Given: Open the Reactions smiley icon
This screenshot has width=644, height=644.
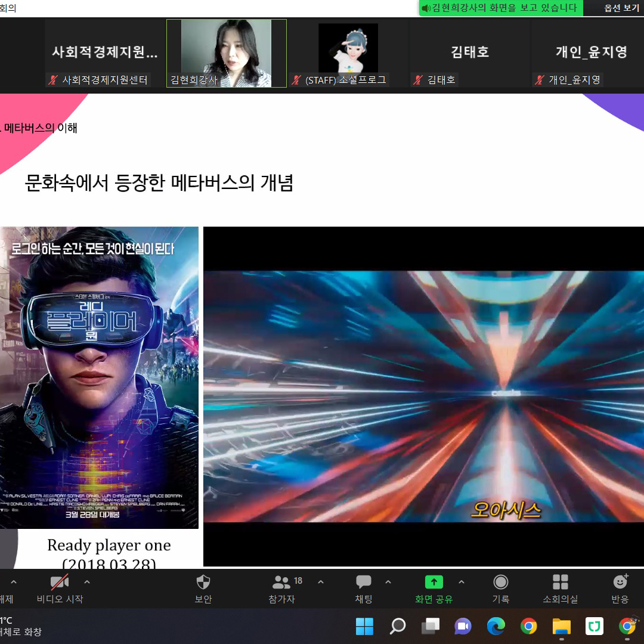Looking at the screenshot, I should (620, 581).
